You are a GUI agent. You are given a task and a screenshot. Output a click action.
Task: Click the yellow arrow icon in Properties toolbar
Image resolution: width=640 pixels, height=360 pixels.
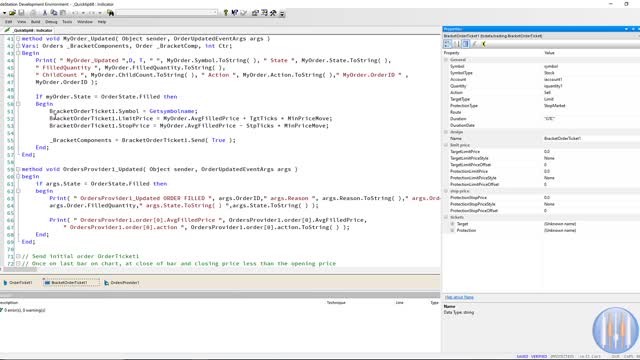click(484, 44)
